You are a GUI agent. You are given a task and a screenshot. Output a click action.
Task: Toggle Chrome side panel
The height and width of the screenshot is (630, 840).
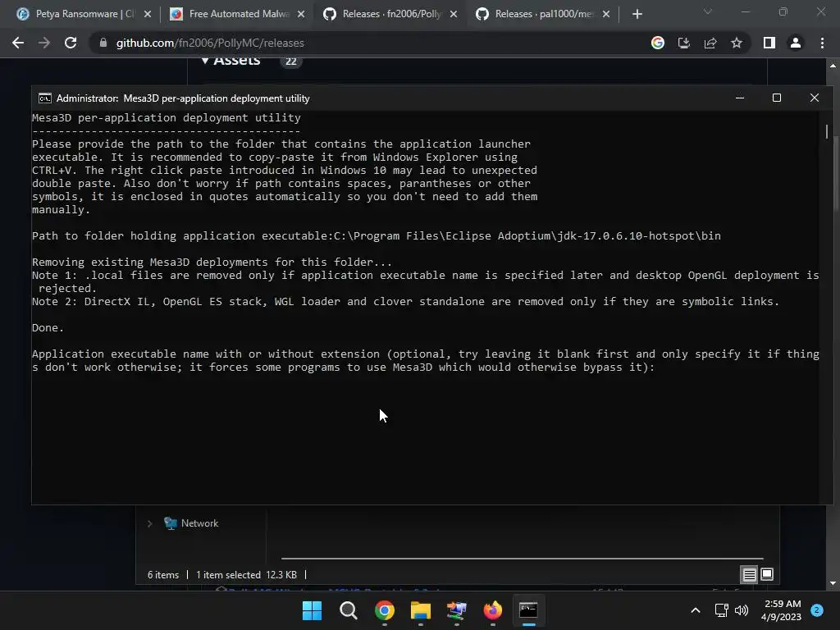tap(769, 43)
